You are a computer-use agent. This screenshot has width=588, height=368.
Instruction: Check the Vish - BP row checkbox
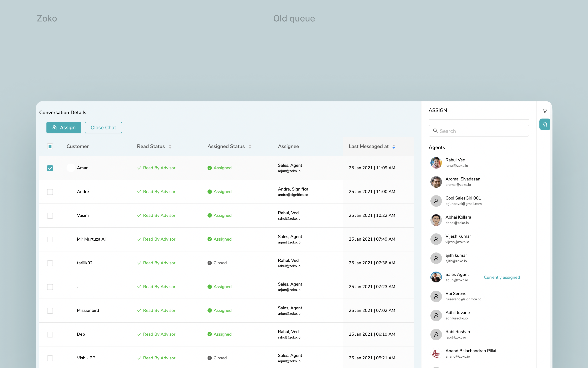point(50,358)
